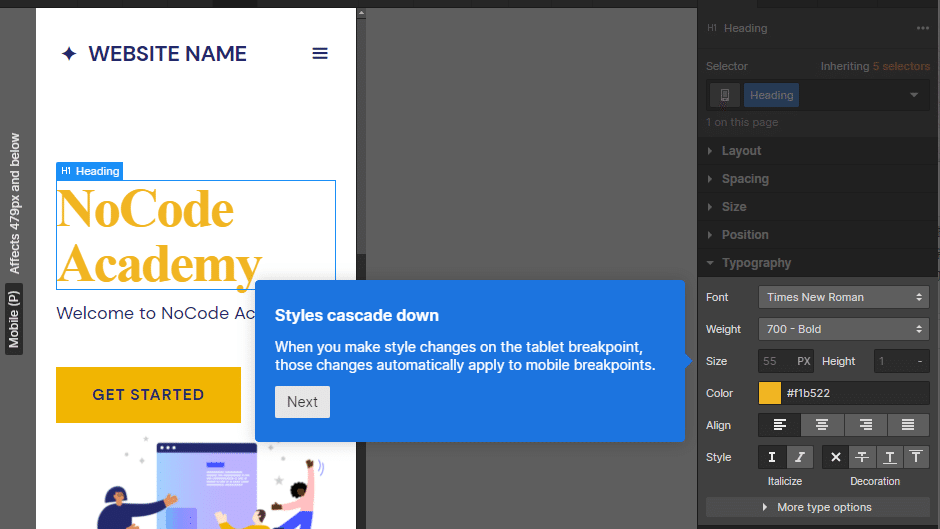
Task: Click the GET STARTED button in the preview
Action: coord(149,395)
